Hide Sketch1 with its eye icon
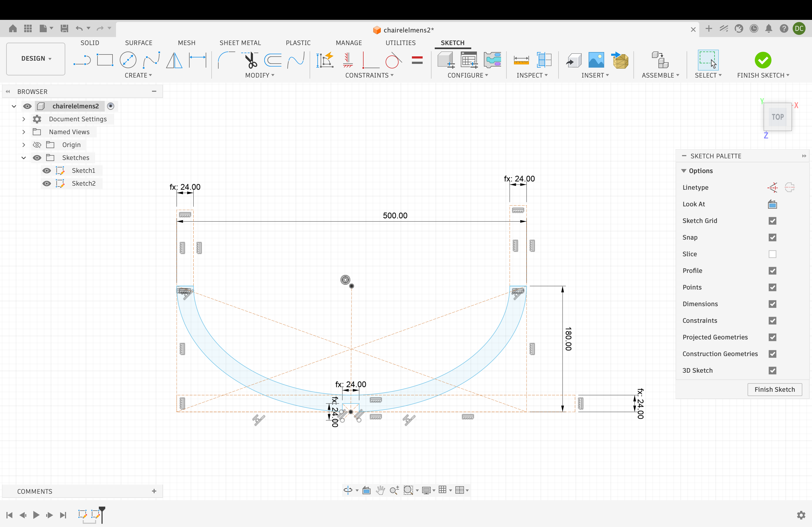 coord(47,170)
